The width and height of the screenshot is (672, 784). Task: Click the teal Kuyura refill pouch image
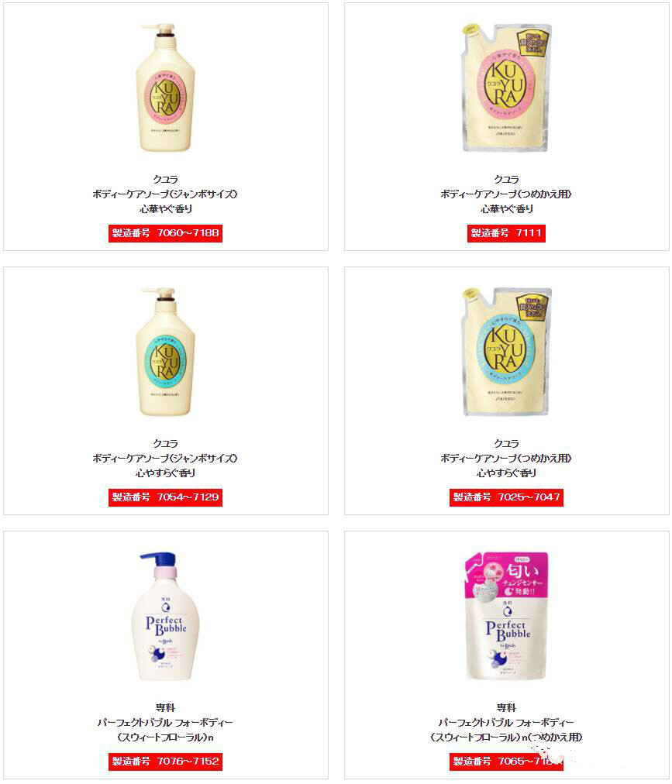(x=506, y=352)
